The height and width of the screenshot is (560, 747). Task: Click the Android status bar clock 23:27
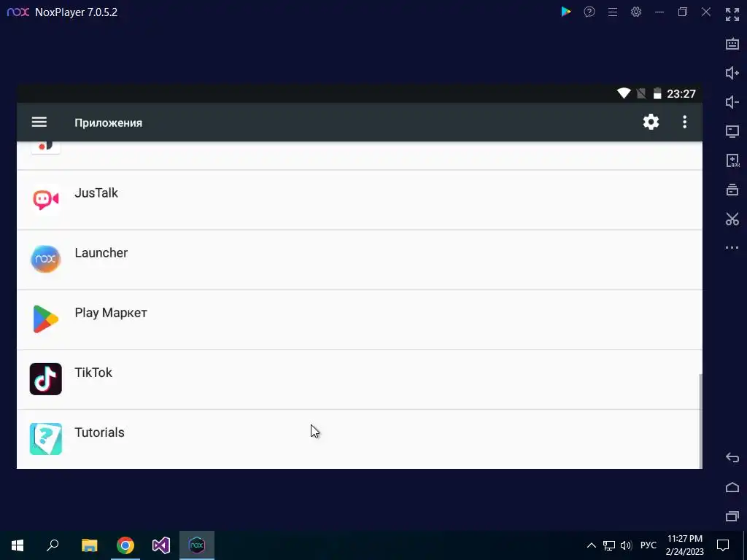click(681, 94)
